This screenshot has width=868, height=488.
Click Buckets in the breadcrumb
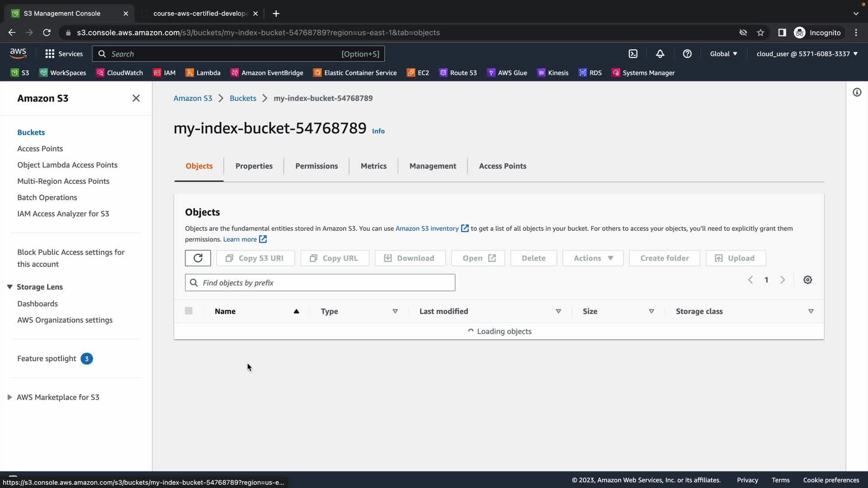pyautogui.click(x=243, y=98)
